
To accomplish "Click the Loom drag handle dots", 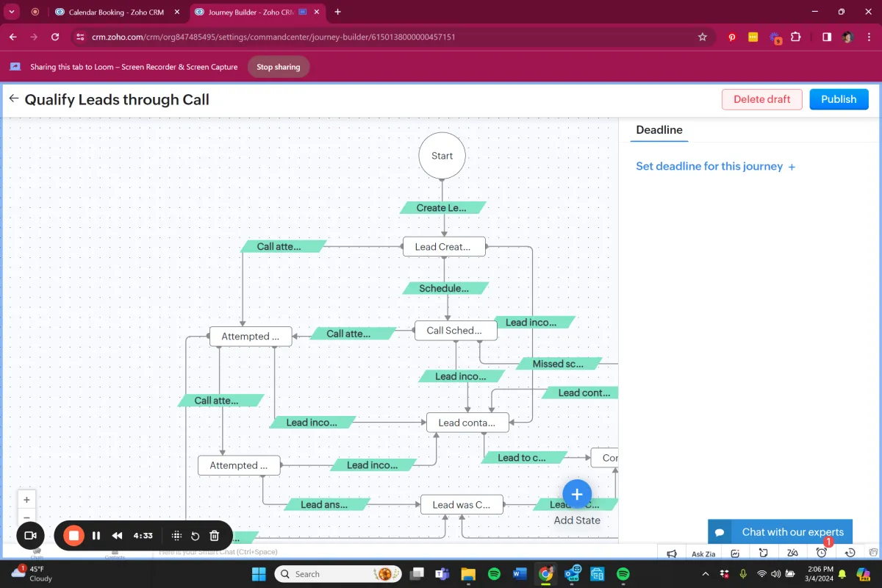I will [x=176, y=536].
